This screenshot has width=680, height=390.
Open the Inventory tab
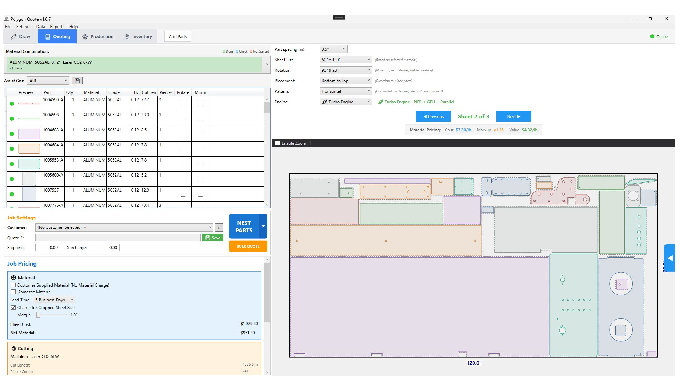pos(138,36)
